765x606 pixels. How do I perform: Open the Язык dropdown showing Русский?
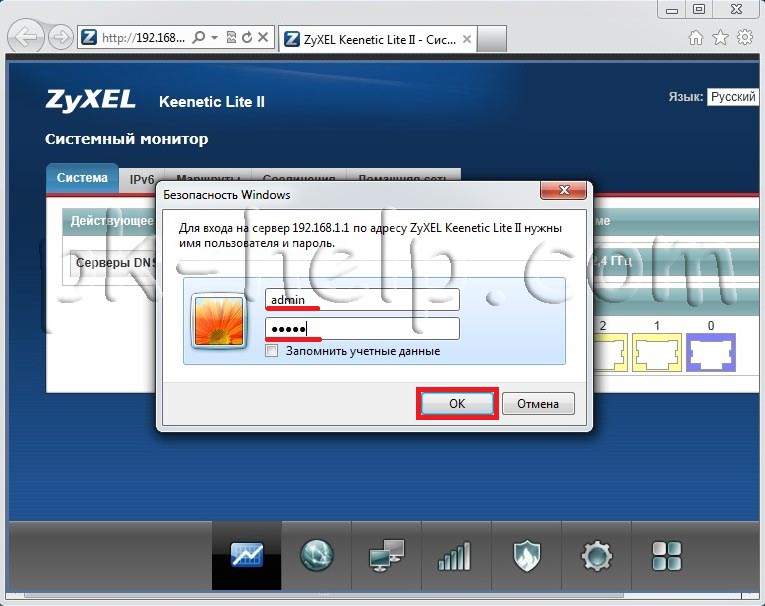click(x=733, y=97)
